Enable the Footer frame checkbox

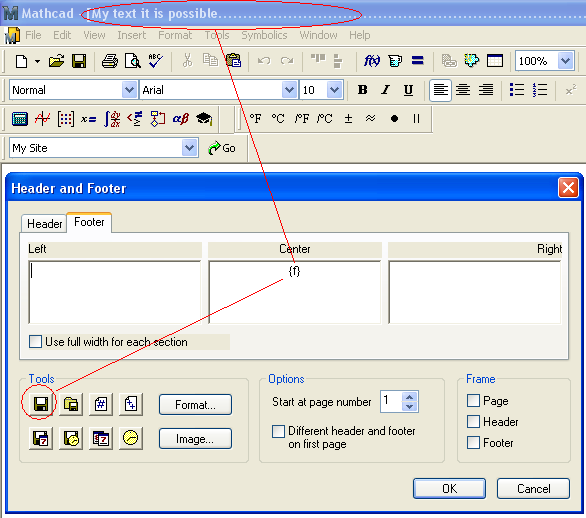click(x=473, y=443)
